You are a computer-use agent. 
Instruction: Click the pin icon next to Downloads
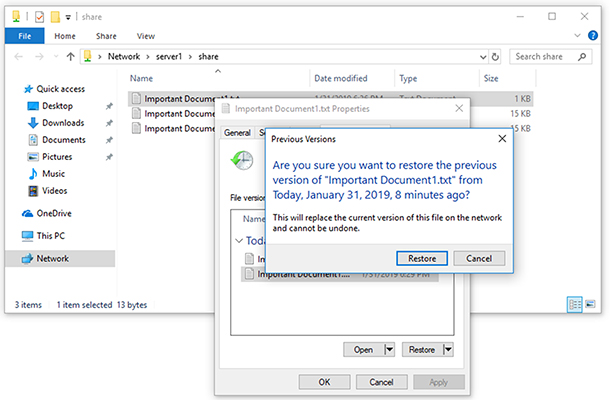pyautogui.click(x=109, y=123)
